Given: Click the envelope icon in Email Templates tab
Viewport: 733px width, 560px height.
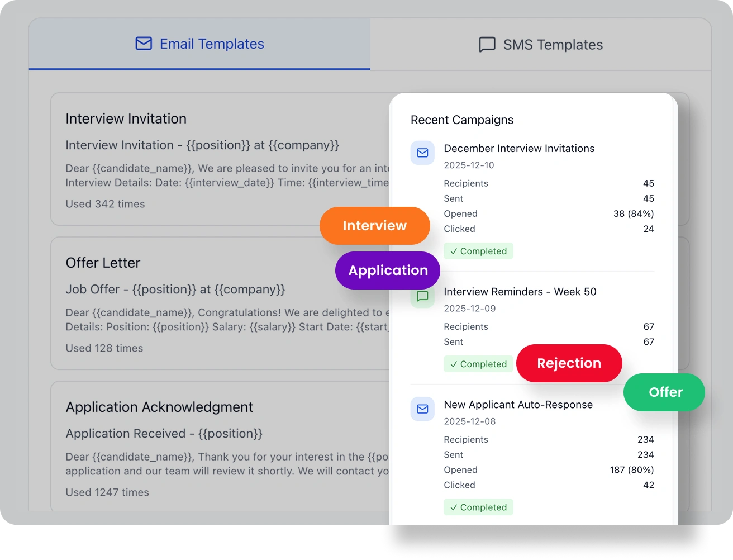Looking at the screenshot, I should coord(144,44).
